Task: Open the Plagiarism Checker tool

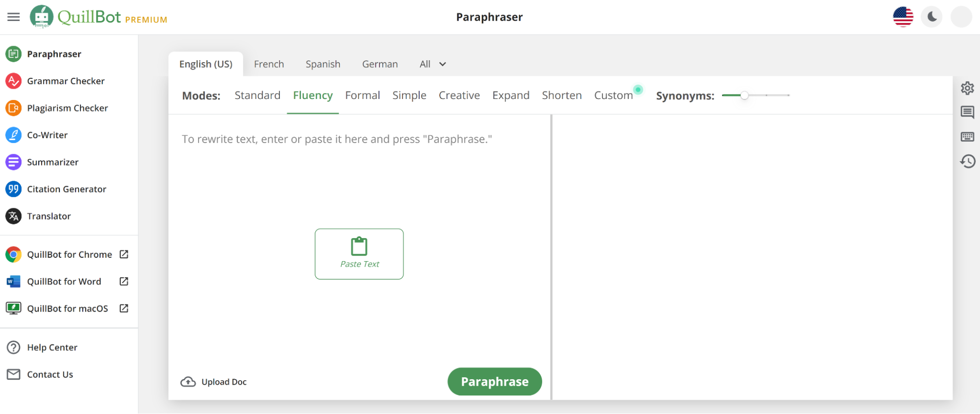Action: pos(67,108)
